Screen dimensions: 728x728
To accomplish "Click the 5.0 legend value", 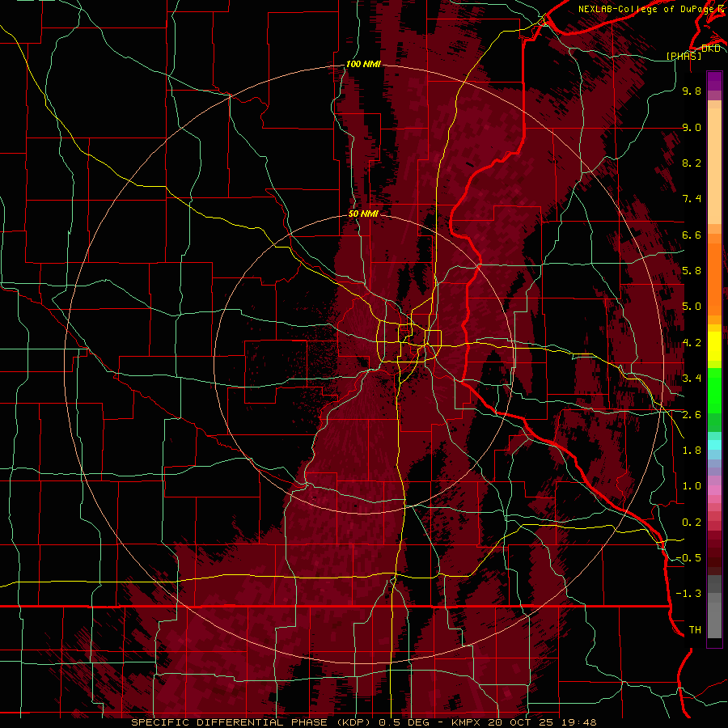I will coord(692,307).
